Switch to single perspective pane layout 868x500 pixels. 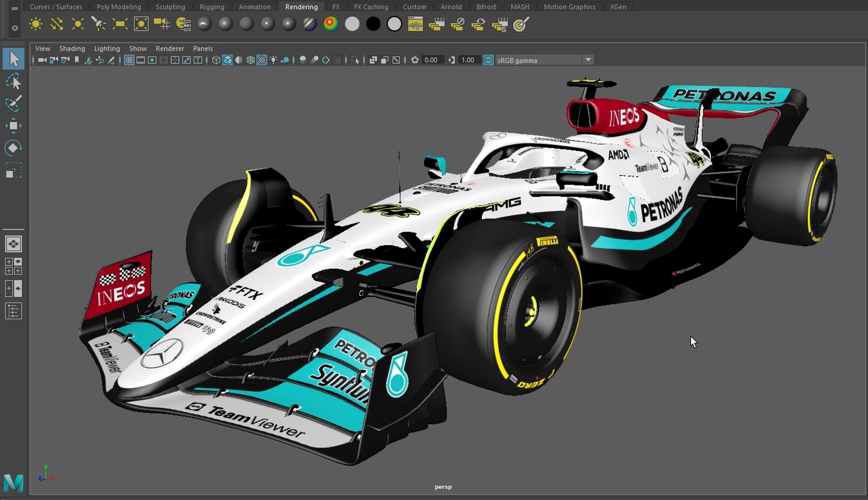click(x=13, y=244)
